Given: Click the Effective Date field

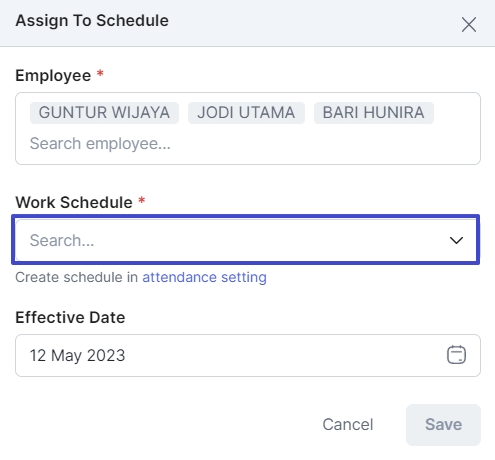Looking at the screenshot, I should click(x=248, y=355).
